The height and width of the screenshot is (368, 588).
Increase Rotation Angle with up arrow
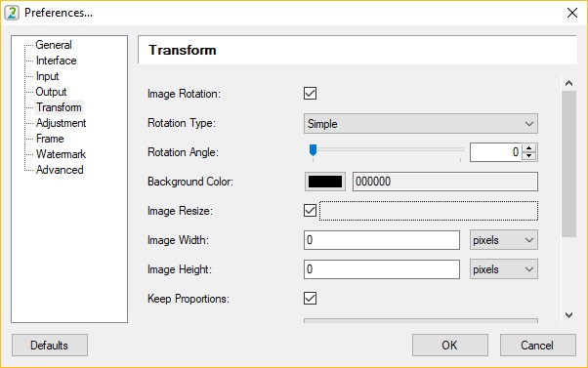coord(528,148)
